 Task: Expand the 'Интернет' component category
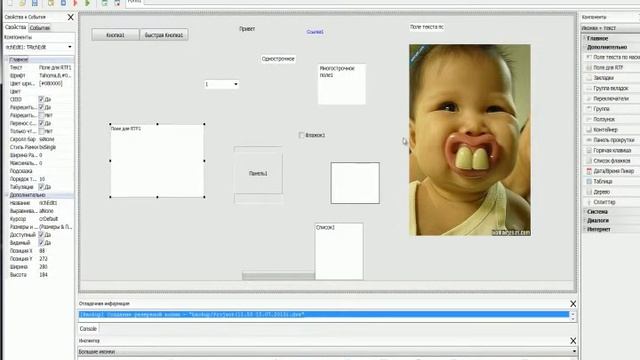point(585,229)
